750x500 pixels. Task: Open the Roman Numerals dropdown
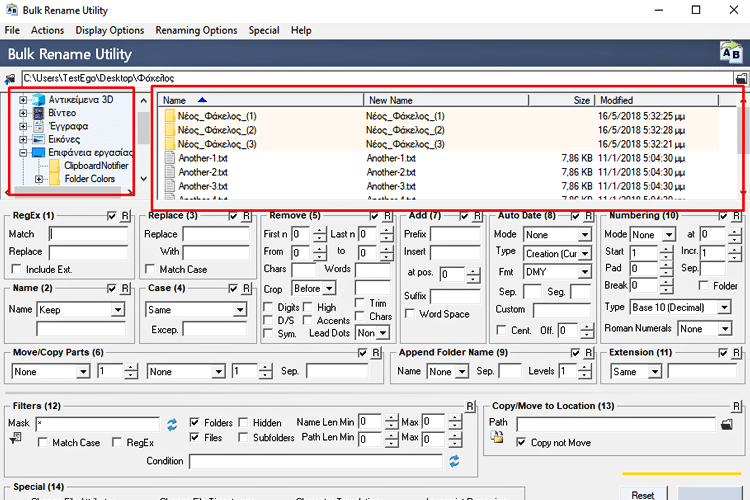click(725, 329)
